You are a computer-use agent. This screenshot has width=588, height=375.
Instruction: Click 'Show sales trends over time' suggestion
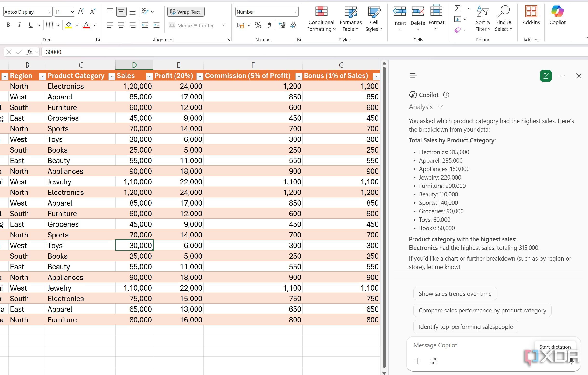click(x=455, y=294)
